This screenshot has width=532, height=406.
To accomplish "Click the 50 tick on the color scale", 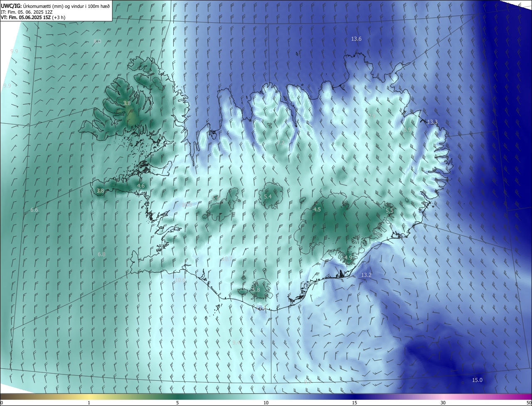I will (x=529, y=403).
